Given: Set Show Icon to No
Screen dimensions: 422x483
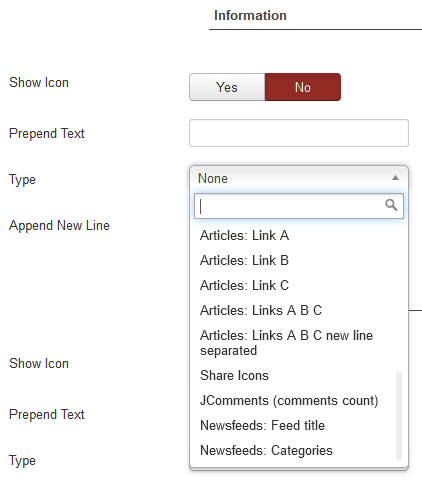Looking at the screenshot, I should [x=303, y=87].
